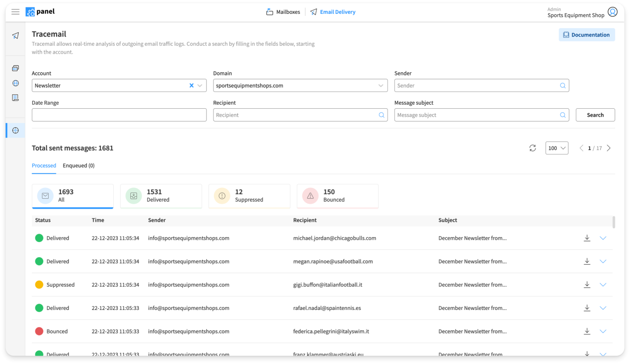This screenshot has height=364, width=630.
Task: Open the Documentation link
Action: point(587,34)
